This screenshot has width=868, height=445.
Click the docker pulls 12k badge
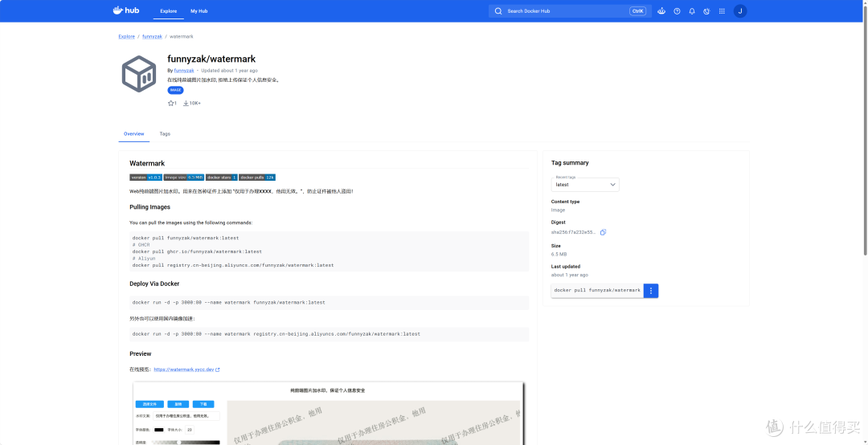(x=257, y=178)
